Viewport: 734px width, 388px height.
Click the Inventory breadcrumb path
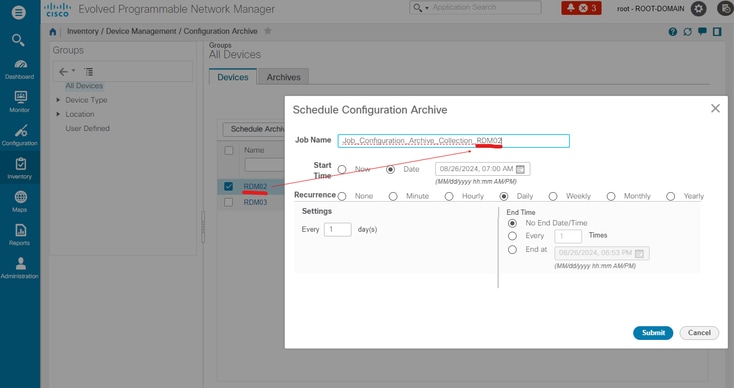[82, 31]
